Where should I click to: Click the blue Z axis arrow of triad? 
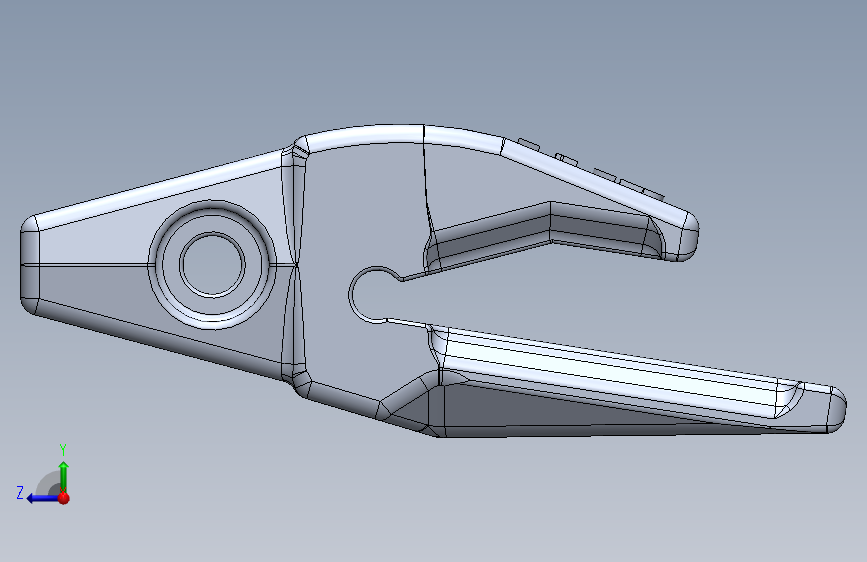43,498
